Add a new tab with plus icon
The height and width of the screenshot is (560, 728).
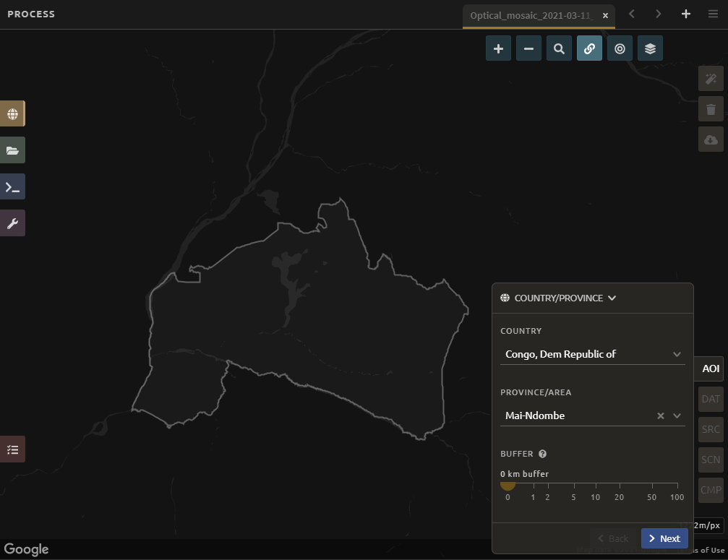[686, 14]
